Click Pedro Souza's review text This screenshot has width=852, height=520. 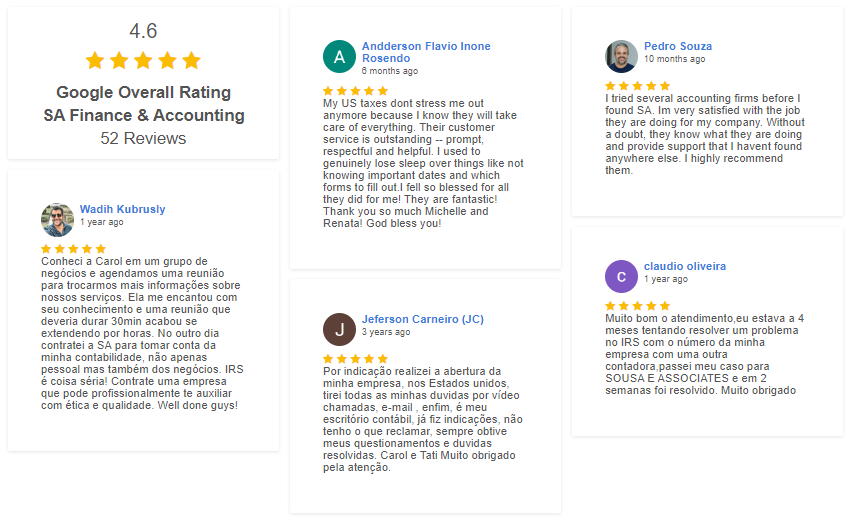tap(706, 134)
